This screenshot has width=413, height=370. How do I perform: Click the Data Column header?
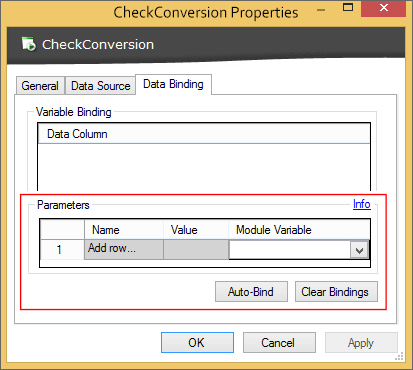click(x=204, y=134)
